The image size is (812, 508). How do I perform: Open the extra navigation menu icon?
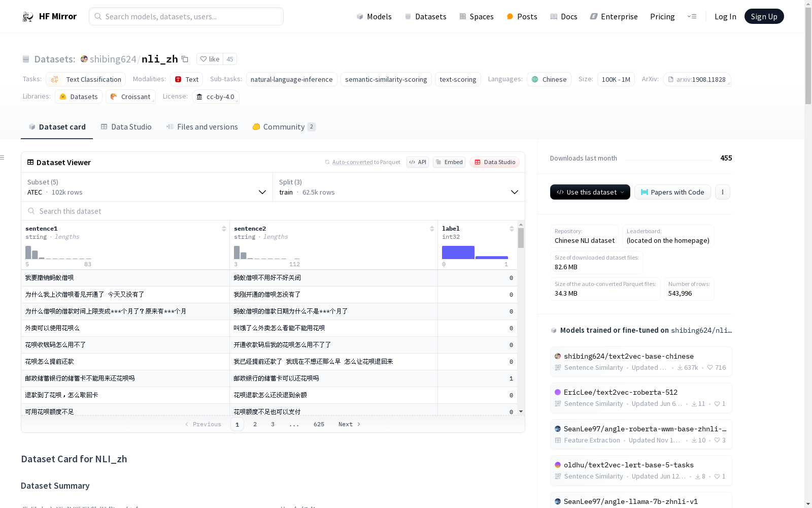pos(692,16)
